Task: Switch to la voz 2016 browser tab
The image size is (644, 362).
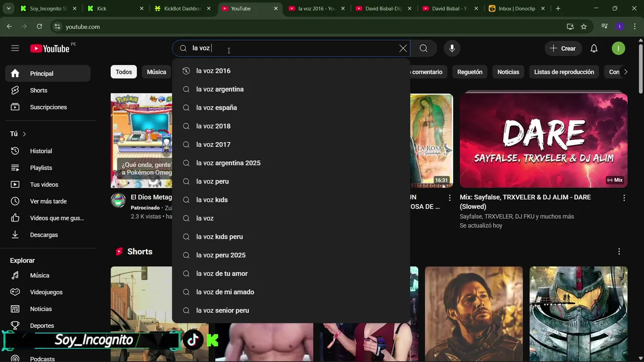Action: 316,9
